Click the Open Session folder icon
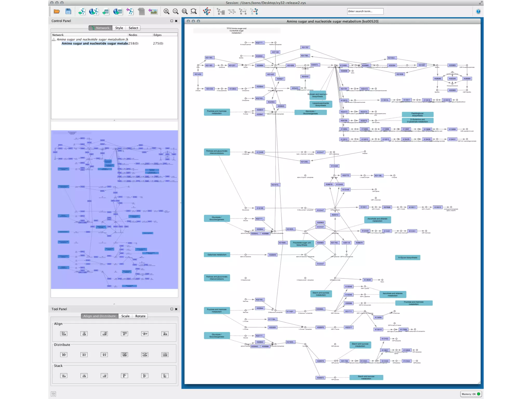The height and width of the screenshot is (399, 532). (x=57, y=11)
